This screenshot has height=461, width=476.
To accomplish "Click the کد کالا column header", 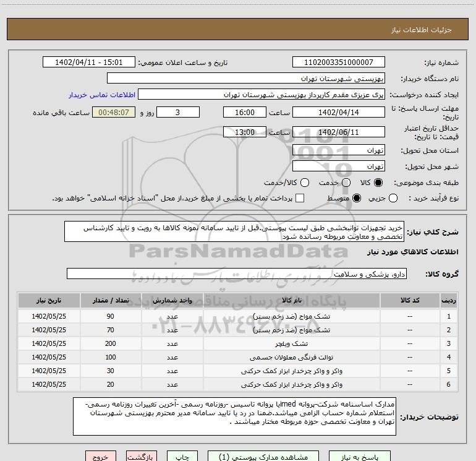I will (x=410, y=300).
